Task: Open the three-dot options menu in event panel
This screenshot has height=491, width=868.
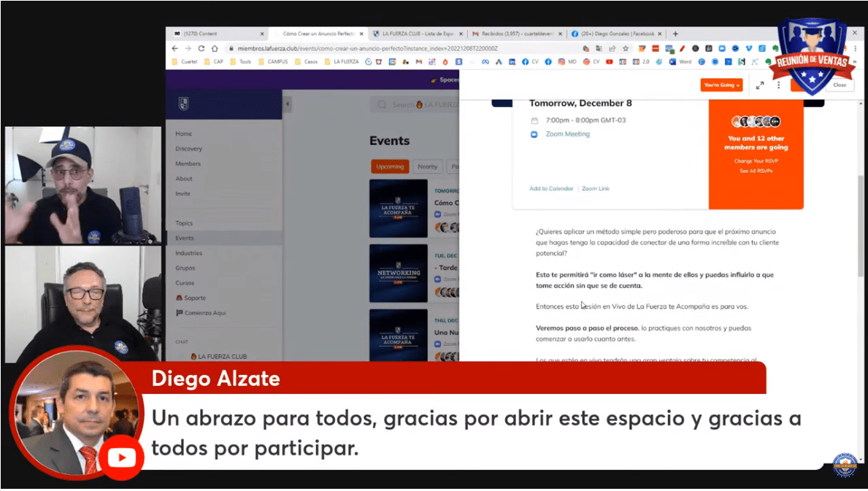Action: pyautogui.click(x=778, y=85)
